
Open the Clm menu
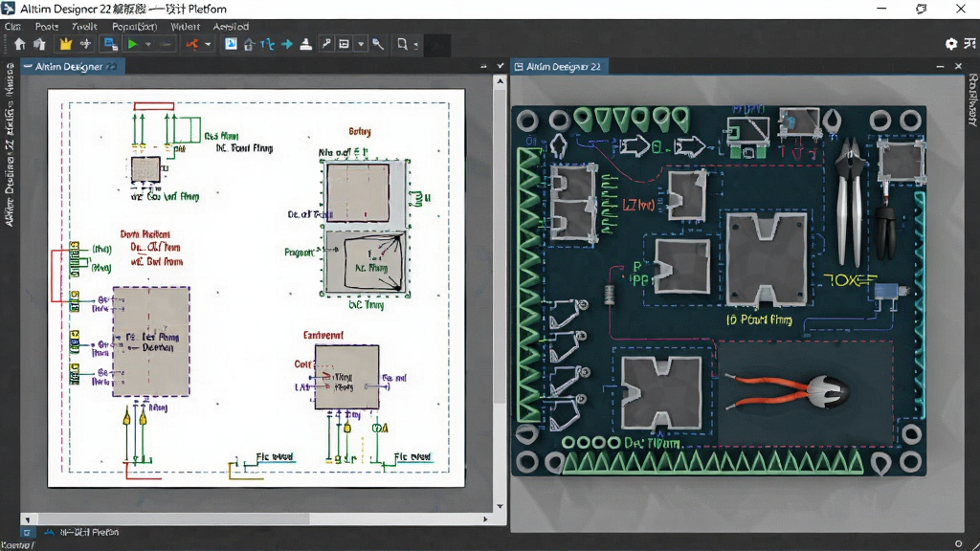pos(12,26)
